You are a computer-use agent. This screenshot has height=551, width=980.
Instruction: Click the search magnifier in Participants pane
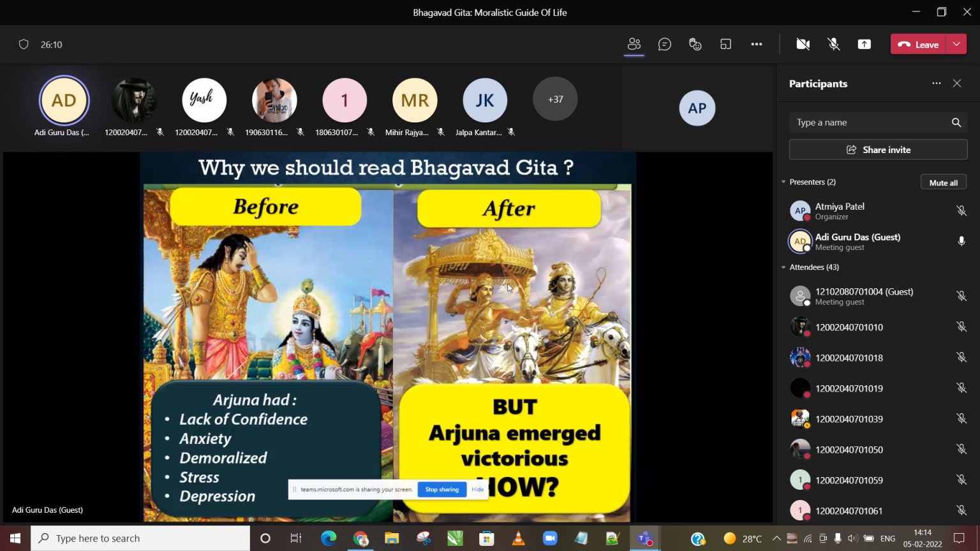tap(956, 122)
